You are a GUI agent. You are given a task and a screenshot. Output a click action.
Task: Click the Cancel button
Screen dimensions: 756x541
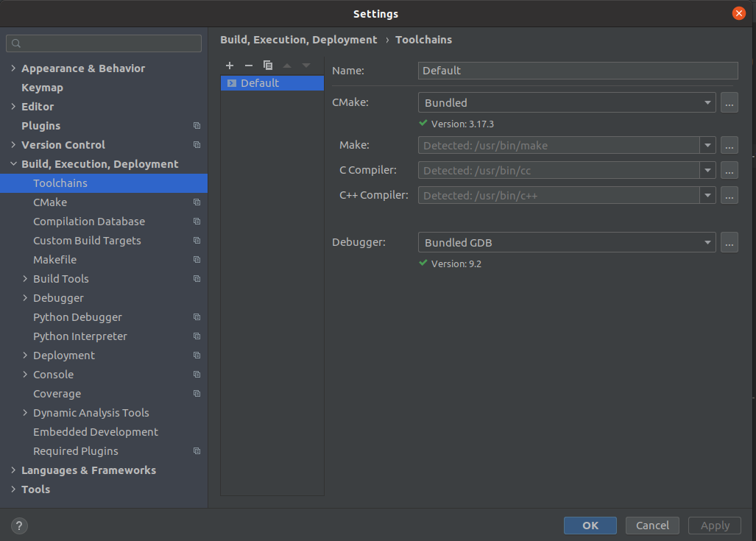(x=652, y=526)
